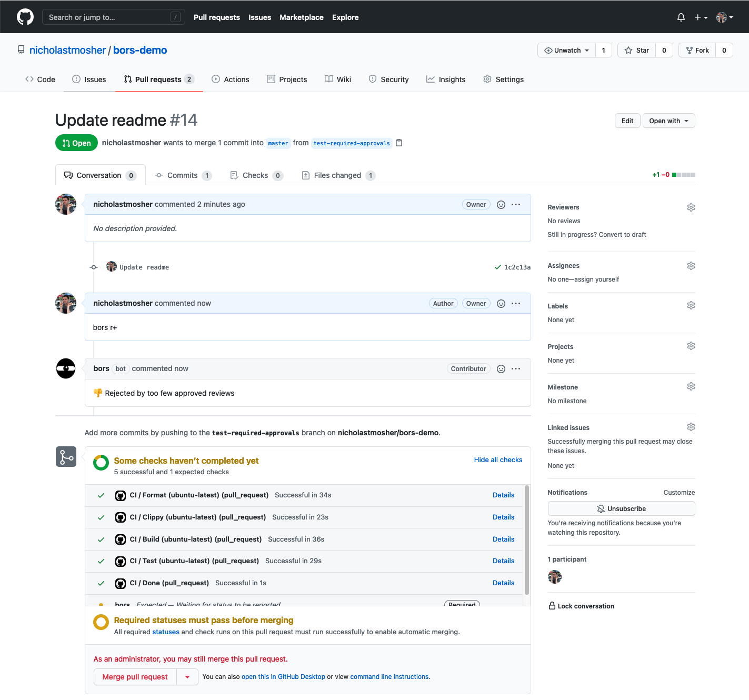Open the Unwatch dropdown
This screenshot has height=700, width=749.
[x=566, y=50]
